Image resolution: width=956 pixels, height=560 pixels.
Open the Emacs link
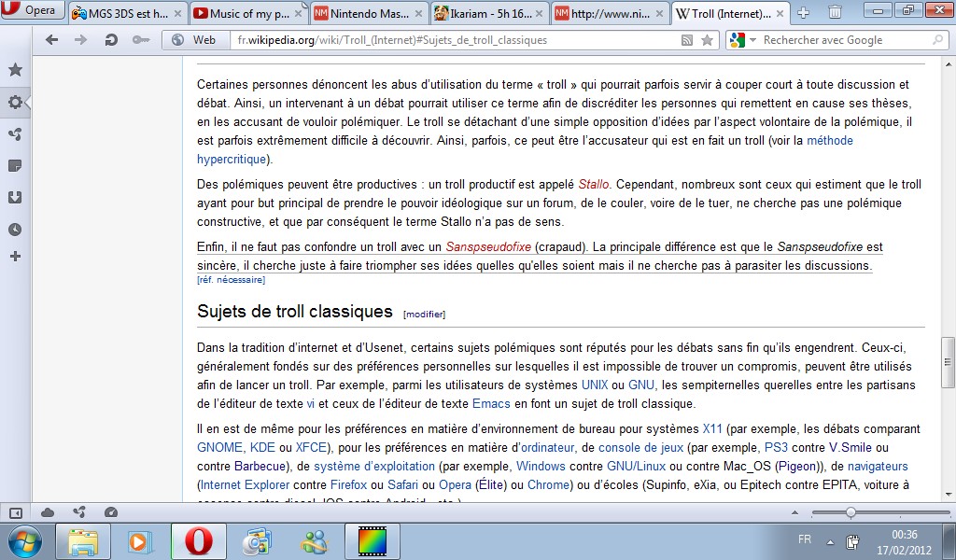pyautogui.click(x=491, y=404)
